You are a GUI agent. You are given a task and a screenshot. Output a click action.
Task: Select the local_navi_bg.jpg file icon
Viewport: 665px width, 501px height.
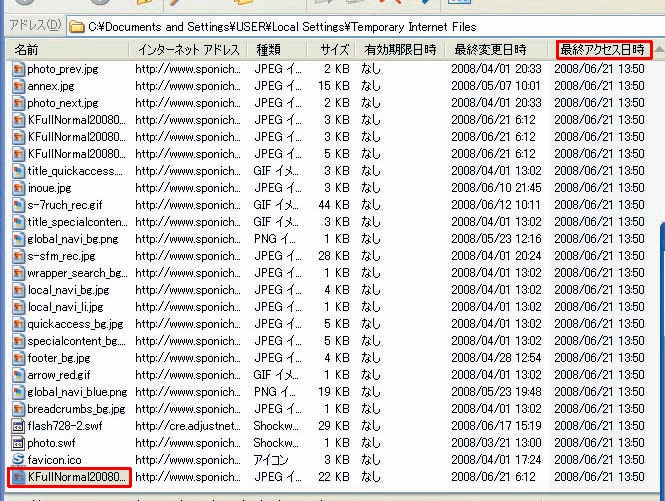click(x=18, y=290)
